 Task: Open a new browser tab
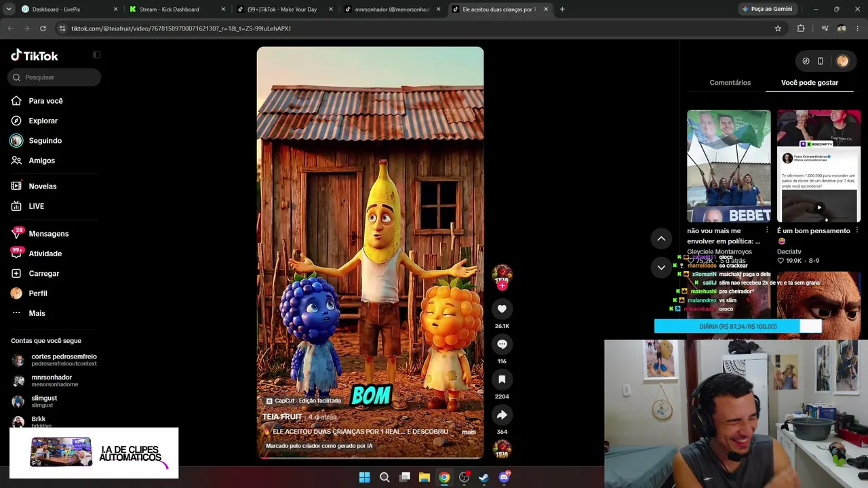[562, 9]
